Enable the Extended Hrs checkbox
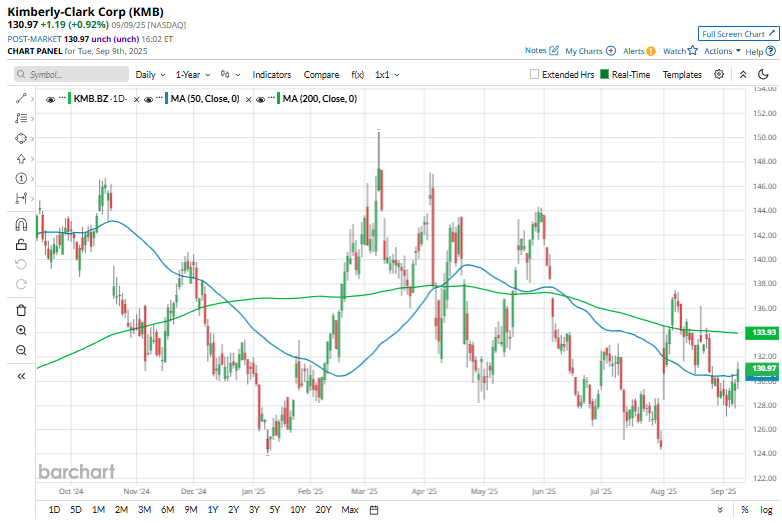The image size is (782, 523). click(534, 74)
